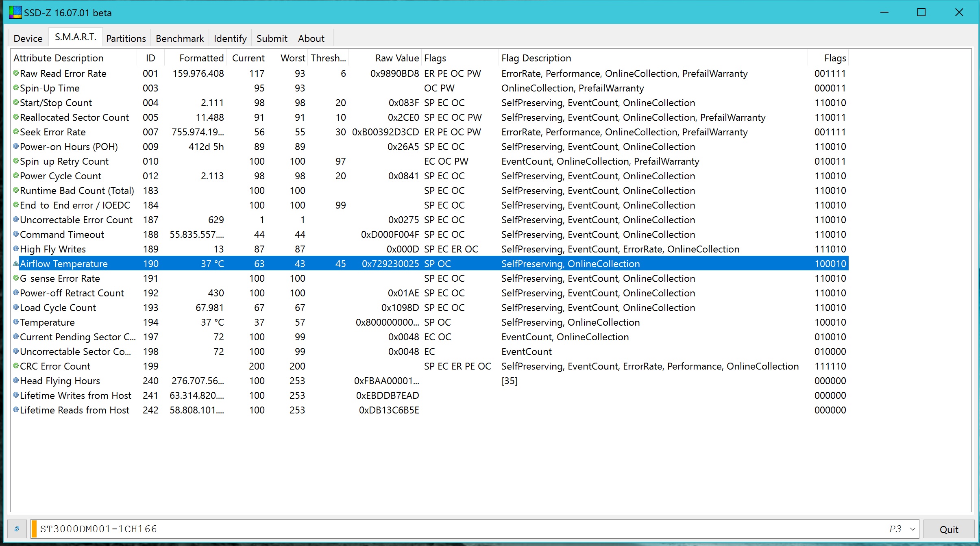Image resolution: width=980 pixels, height=546 pixels.
Task: Click blue info icon beside Power-on Hours
Action: click(16, 146)
